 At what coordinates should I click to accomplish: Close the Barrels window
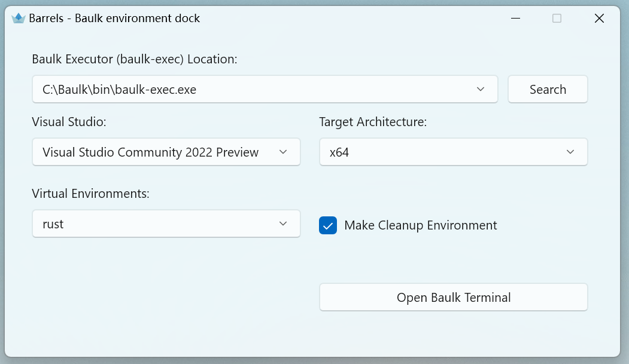(599, 19)
